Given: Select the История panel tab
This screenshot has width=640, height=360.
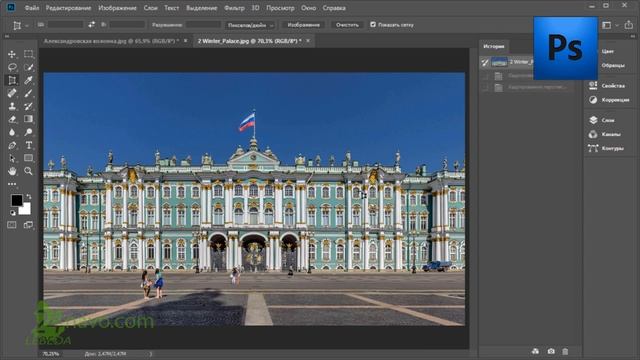Looking at the screenshot, I should coord(493,46).
